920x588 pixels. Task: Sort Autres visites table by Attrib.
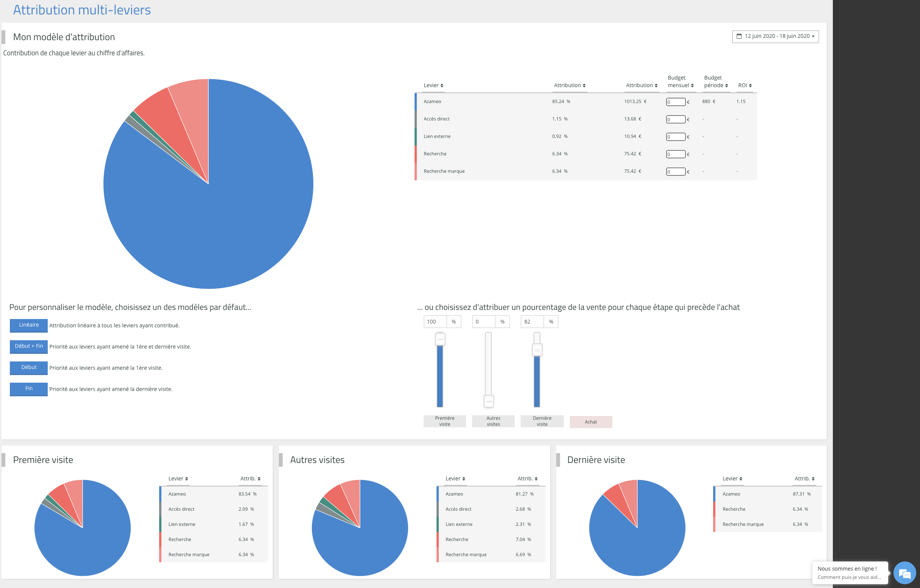pyautogui.click(x=527, y=479)
